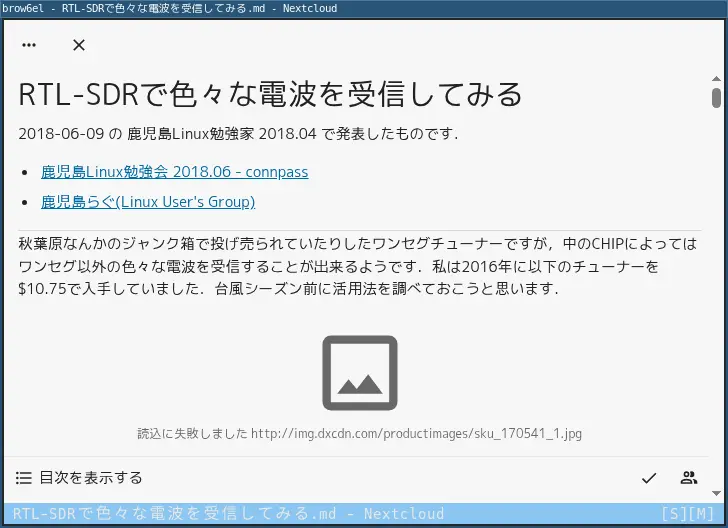
Task: Open the three-dots actions menu
Action: pos(29,45)
